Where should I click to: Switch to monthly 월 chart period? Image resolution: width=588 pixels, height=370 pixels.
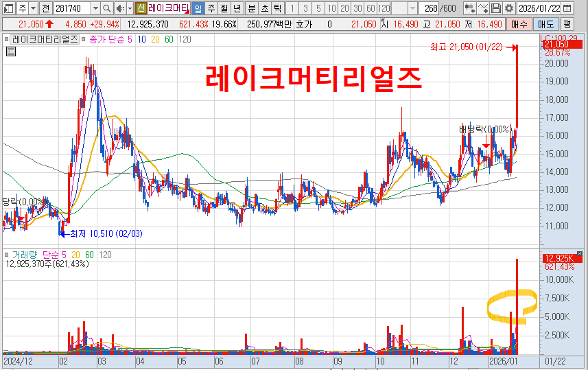224,8
